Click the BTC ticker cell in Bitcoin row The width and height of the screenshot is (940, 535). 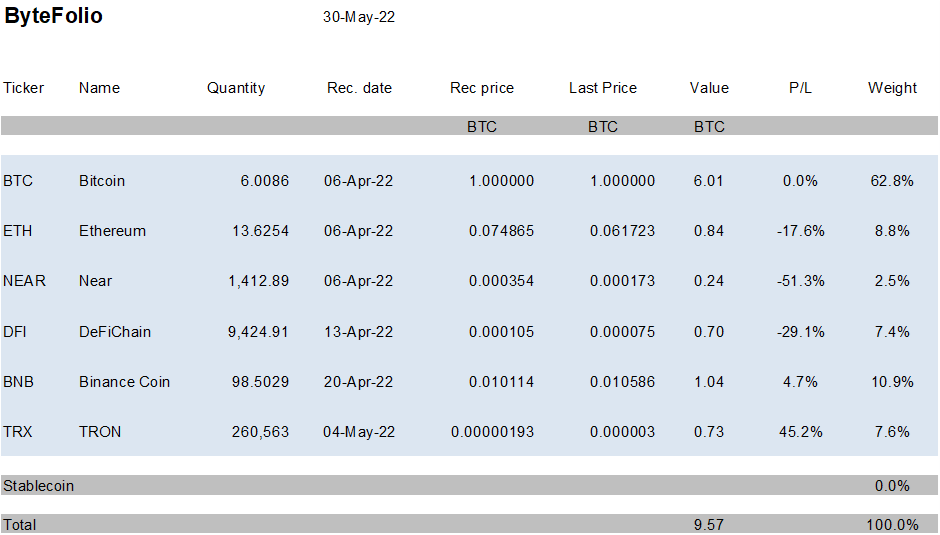(18, 181)
